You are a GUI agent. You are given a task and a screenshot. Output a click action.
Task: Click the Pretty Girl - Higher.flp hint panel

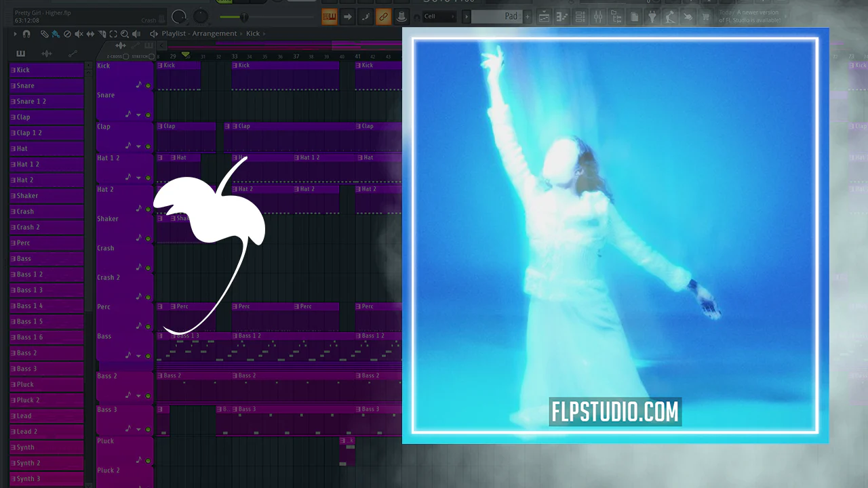(x=88, y=16)
